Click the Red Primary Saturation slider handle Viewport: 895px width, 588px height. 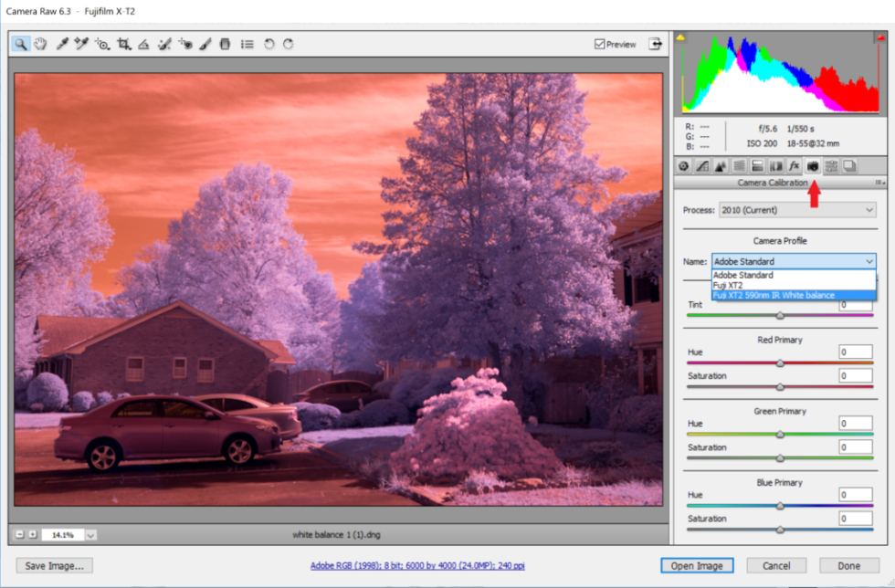(780, 387)
